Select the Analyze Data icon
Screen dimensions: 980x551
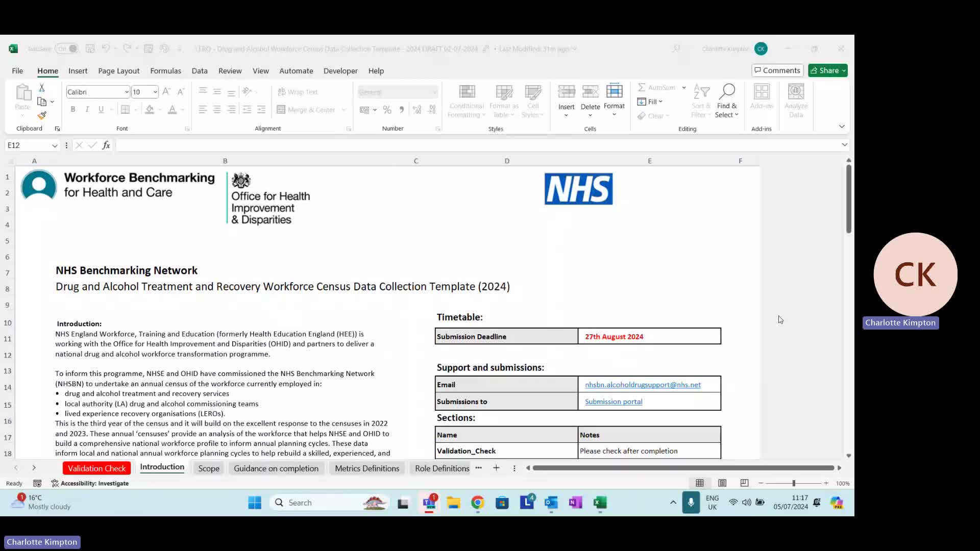[x=796, y=101]
